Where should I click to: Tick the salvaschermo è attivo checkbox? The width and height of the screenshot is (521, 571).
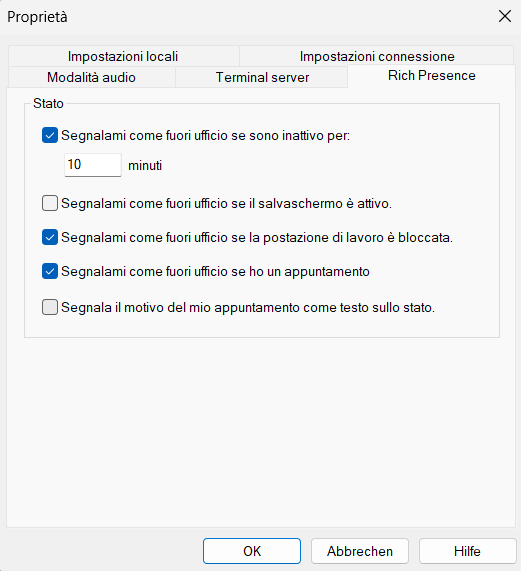(50, 203)
